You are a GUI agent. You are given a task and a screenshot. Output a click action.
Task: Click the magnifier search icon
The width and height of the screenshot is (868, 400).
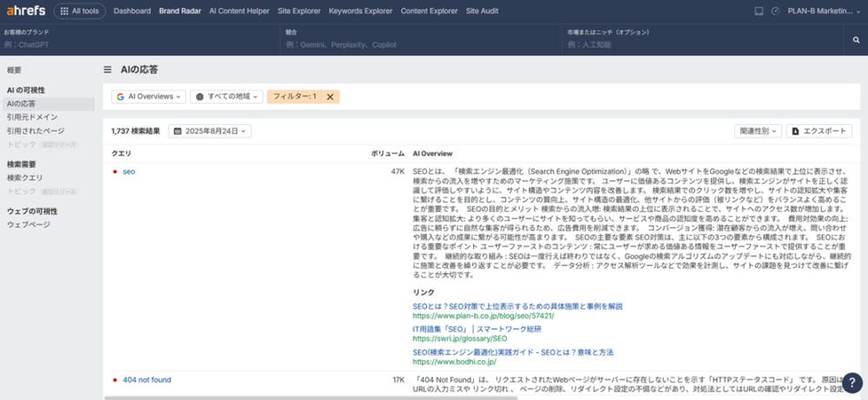[856, 38]
